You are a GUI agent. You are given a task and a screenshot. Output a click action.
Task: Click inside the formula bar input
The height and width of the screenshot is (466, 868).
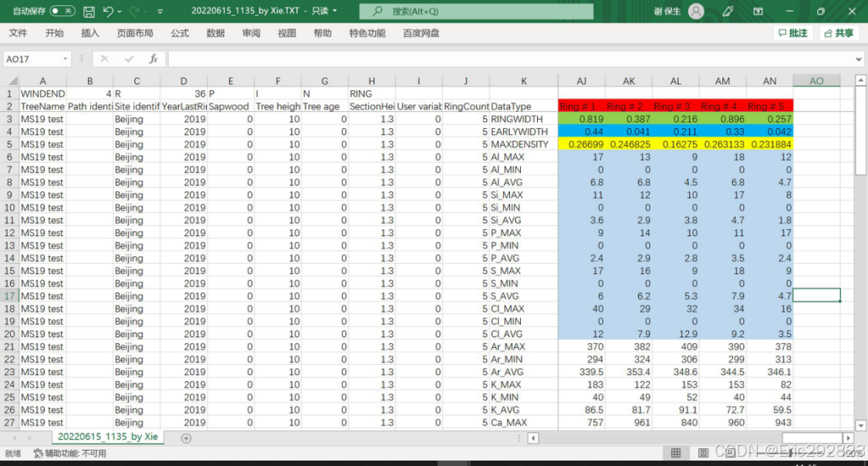click(511, 59)
